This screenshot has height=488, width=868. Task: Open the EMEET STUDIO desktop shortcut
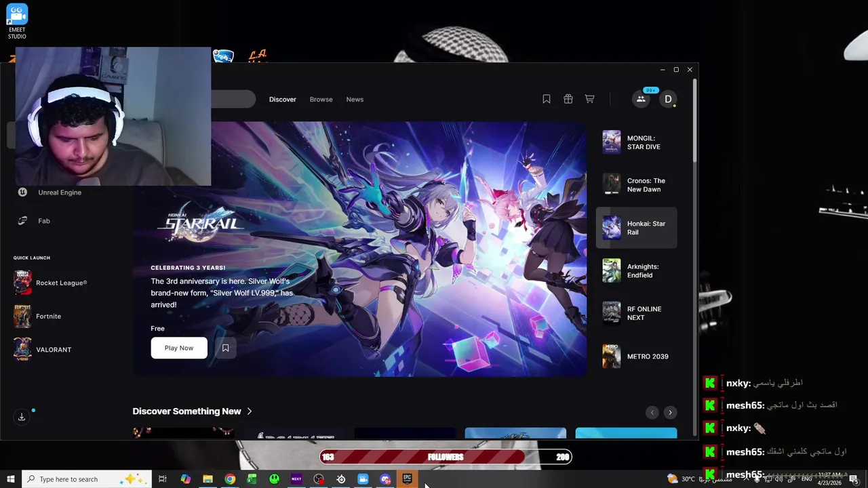(17, 22)
